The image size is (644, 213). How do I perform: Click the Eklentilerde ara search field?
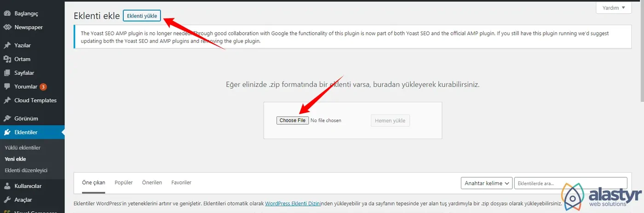(x=570, y=183)
